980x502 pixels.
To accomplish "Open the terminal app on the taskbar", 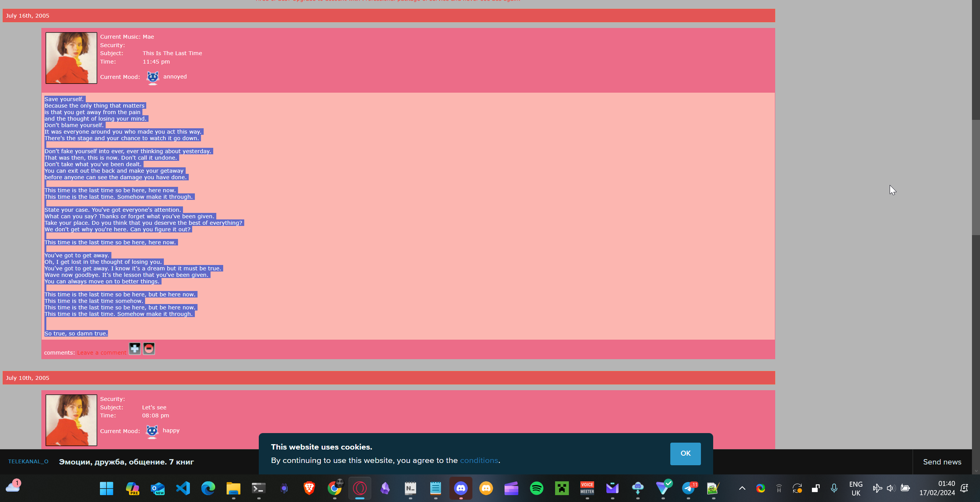I will coord(259,488).
